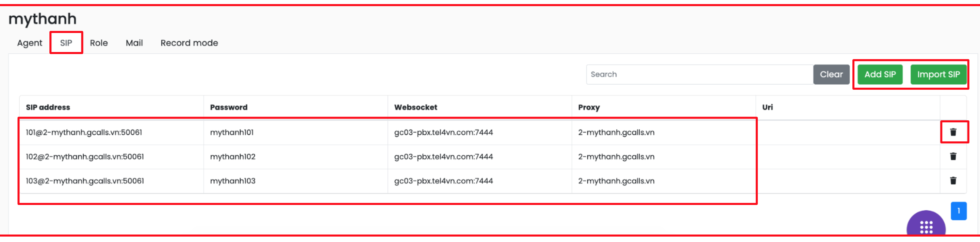Open the Role tab

click(x=99, y=43)
